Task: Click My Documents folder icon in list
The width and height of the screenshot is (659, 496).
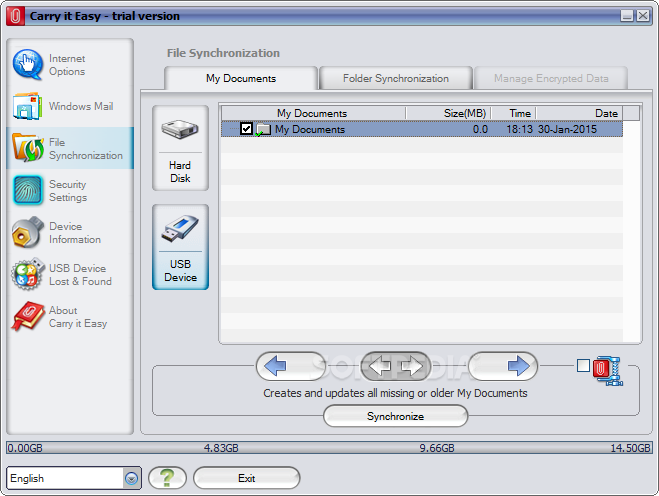Action: (264, 129)
